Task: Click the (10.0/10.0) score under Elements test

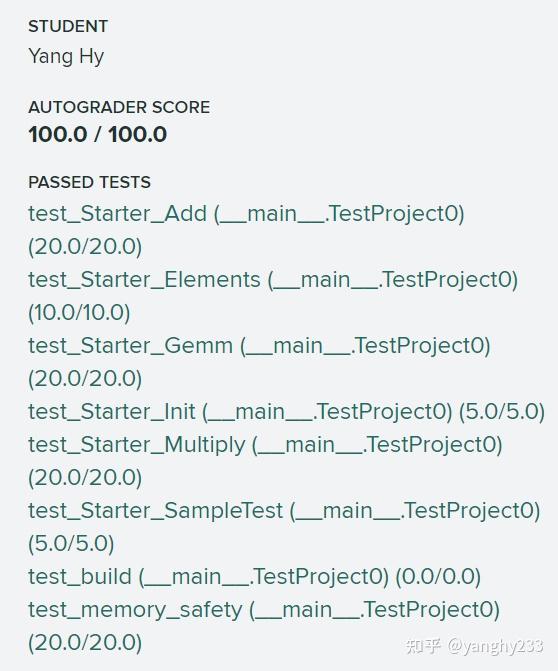Action: [79, 313]
